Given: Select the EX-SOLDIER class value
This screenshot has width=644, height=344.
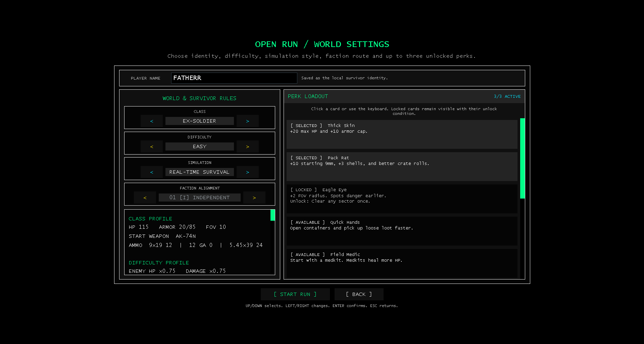Looking at the screenshot, I should click(200, 121).
